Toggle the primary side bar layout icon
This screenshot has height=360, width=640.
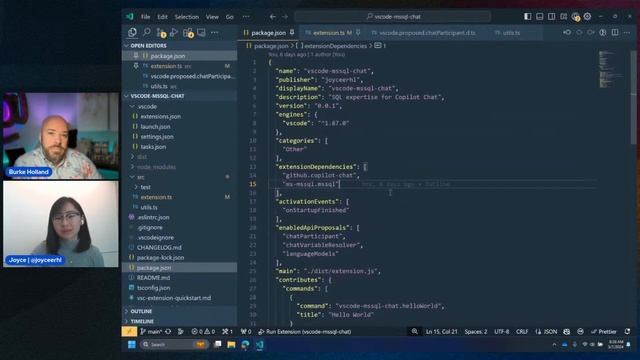click(528, 16)
